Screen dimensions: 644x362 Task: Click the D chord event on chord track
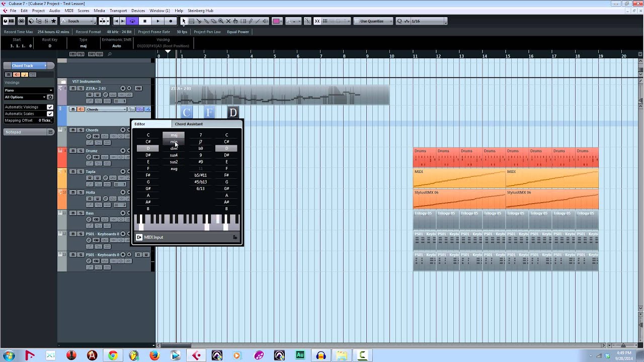233,113
